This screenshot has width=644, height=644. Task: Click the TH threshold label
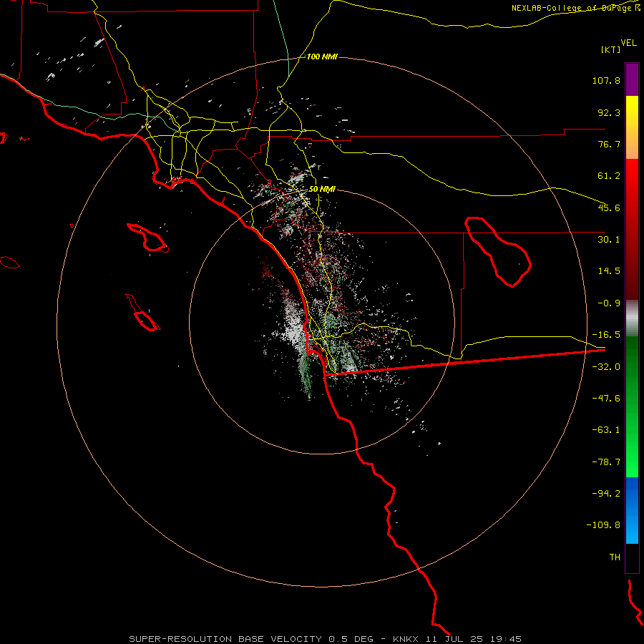pos(615,557)
